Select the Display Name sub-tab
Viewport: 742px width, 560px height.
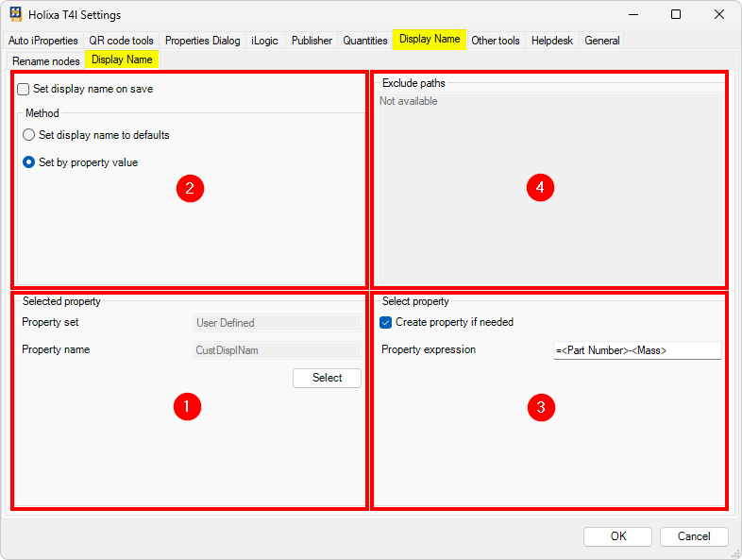click(122, 59)
